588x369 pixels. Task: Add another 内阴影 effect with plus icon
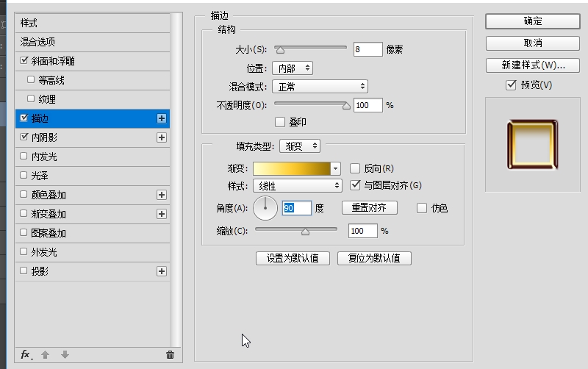point(162,137)
